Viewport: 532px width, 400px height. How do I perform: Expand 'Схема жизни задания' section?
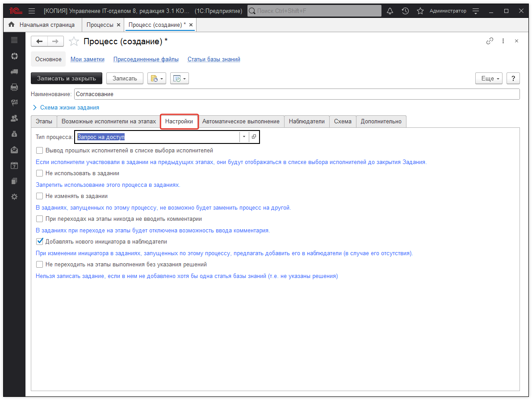[66, 108]
